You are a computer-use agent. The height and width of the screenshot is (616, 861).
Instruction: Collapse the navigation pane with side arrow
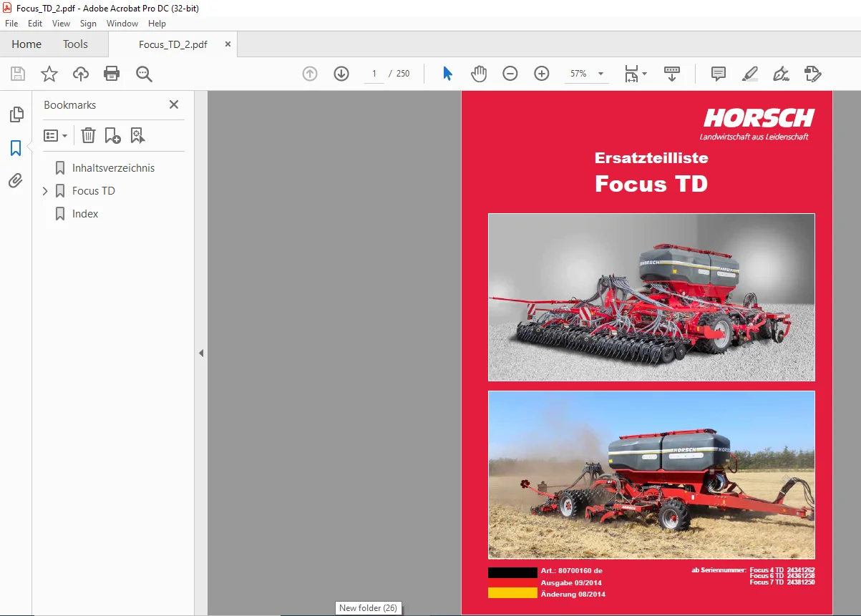tap(201, 353)
